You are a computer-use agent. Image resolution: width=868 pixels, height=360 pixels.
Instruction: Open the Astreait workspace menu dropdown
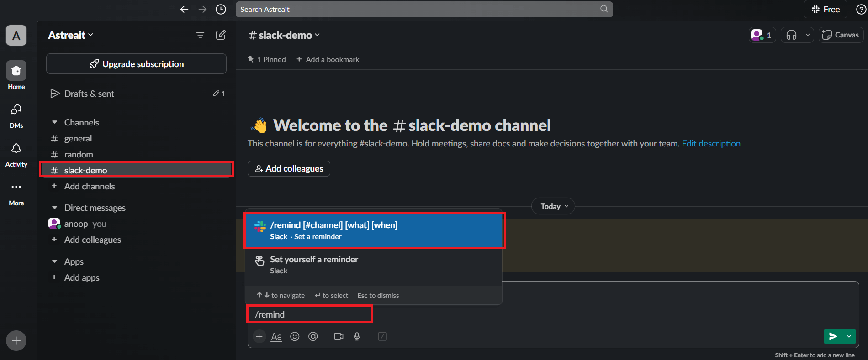click(71, 35)
